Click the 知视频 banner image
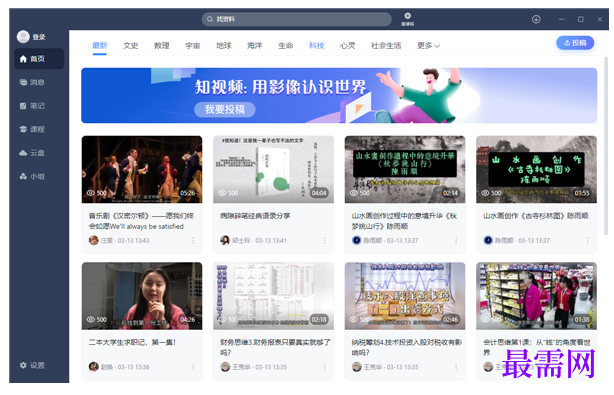The height and width of the screenshot is (395, 614). coord(339,96)
